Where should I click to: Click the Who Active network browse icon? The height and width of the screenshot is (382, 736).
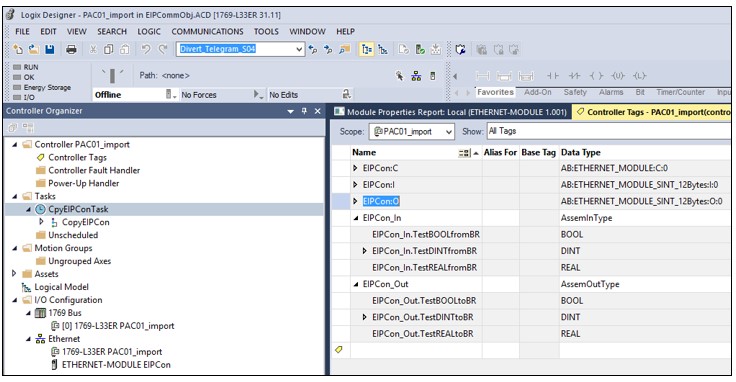point(416,76)
